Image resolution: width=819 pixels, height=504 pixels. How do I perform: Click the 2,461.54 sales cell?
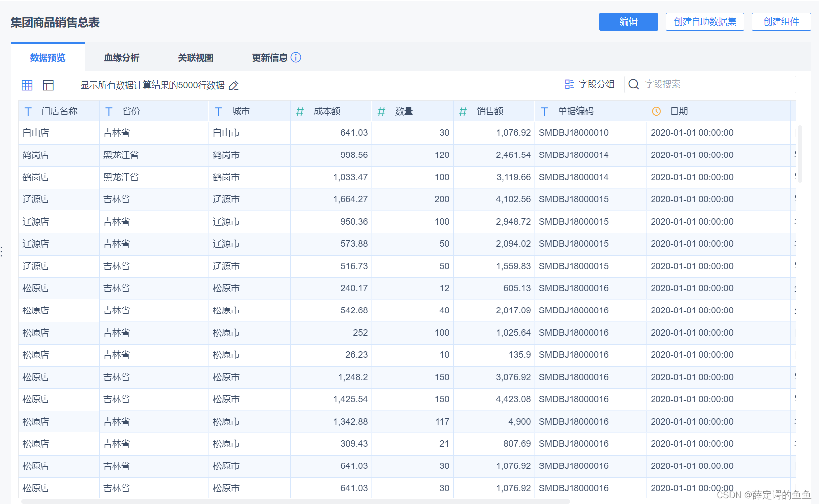pyautogui.click(x=494, y=155)
